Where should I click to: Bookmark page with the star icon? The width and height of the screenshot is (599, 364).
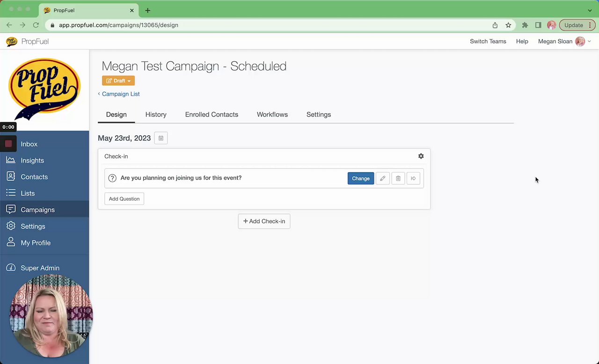pos(508,25)
